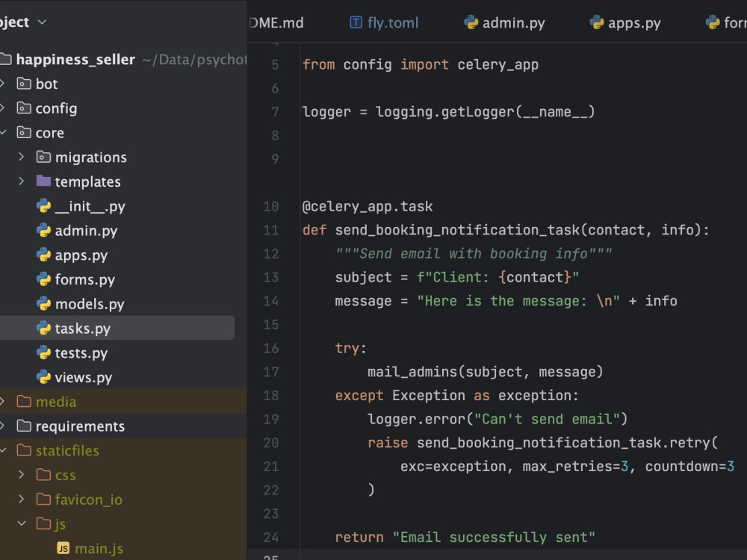Screen dimensions: 747x560
Task: Click the config folder icon
Action: click(24, 108)
